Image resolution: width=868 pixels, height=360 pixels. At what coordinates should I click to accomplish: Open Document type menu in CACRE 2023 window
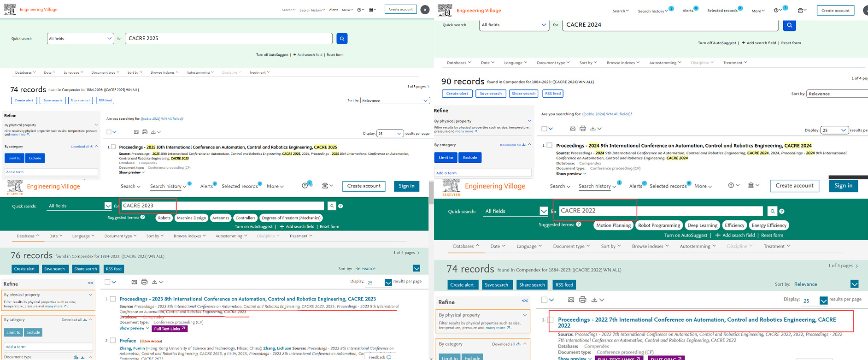click(x=120, y=236)
